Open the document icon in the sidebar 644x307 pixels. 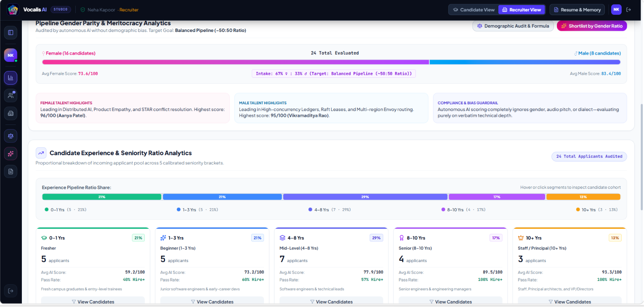(11, 171)
